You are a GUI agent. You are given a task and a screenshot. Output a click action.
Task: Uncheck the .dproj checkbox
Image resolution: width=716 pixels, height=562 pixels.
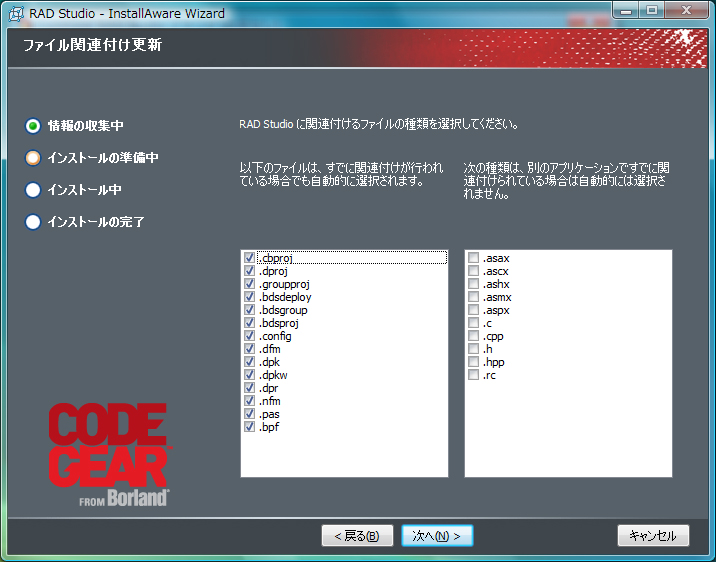click(x=249, y=271)
